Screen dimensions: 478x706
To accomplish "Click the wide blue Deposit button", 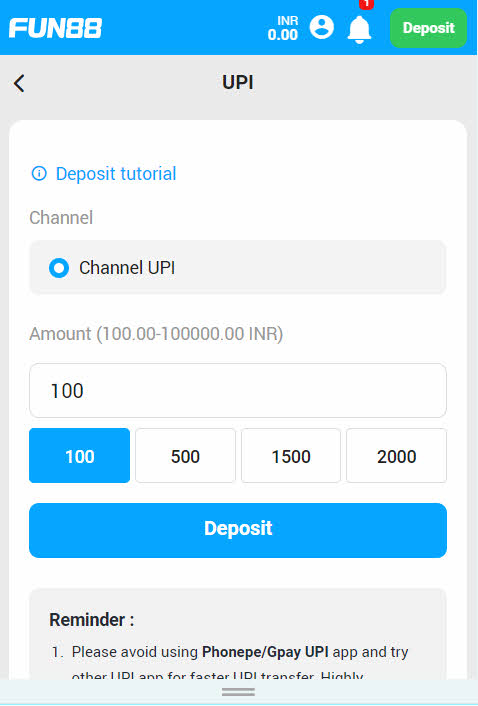I will [x=238, y=530].
